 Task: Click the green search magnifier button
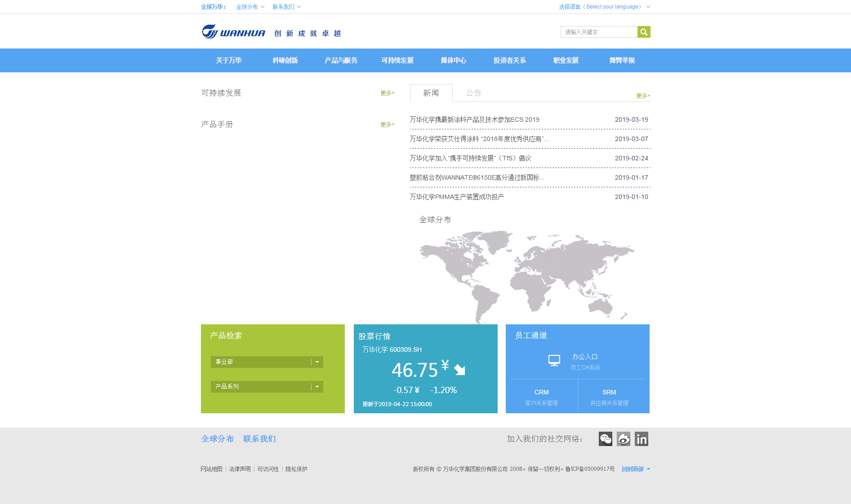644,32
